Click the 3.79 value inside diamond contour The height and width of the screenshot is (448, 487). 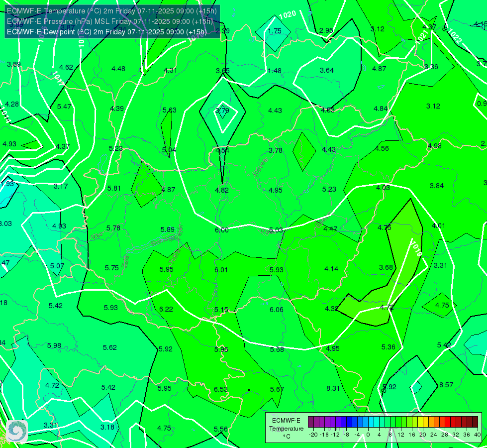(x=222, y=111)
